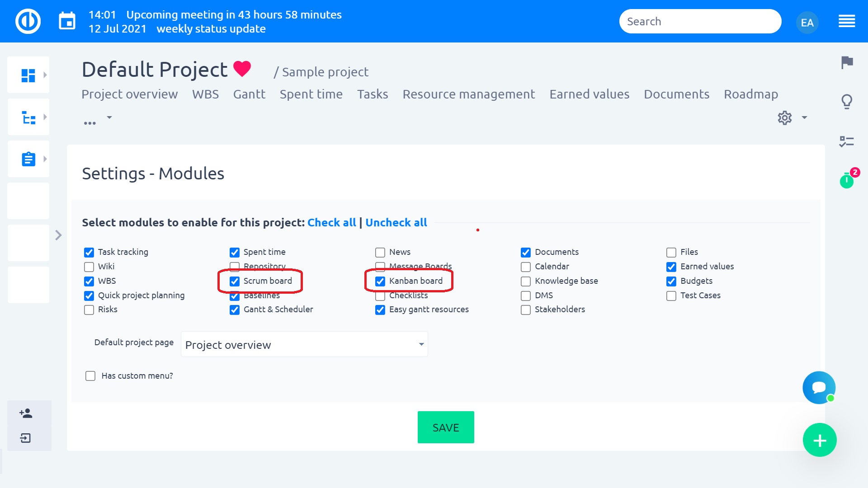Click the Check all link
The image size is (868, 488).
pos(331,222)
